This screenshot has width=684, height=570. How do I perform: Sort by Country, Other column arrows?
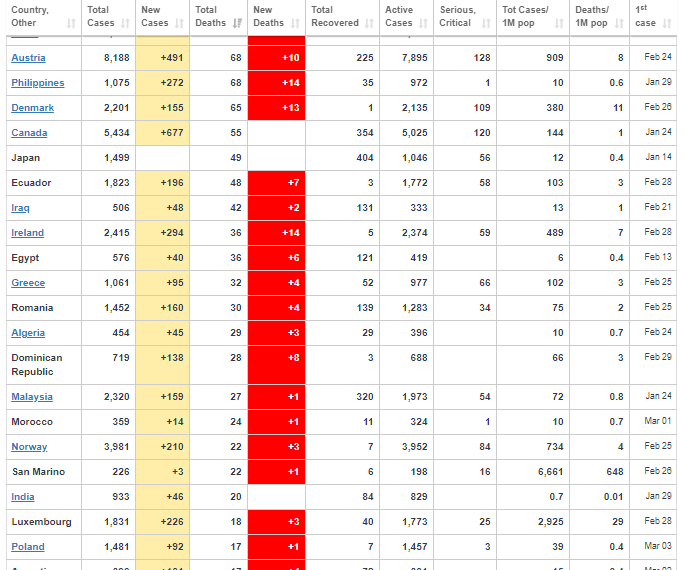click(x=72, y=23)
